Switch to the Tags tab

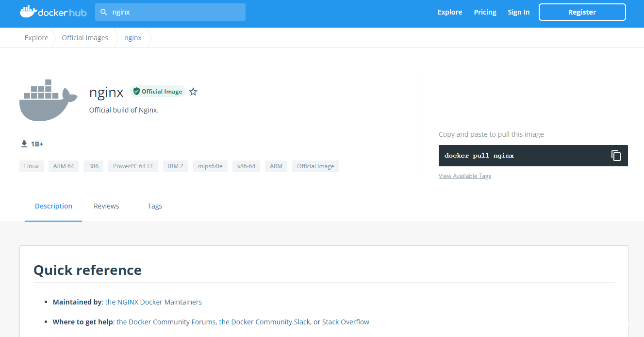click(155, 206)
